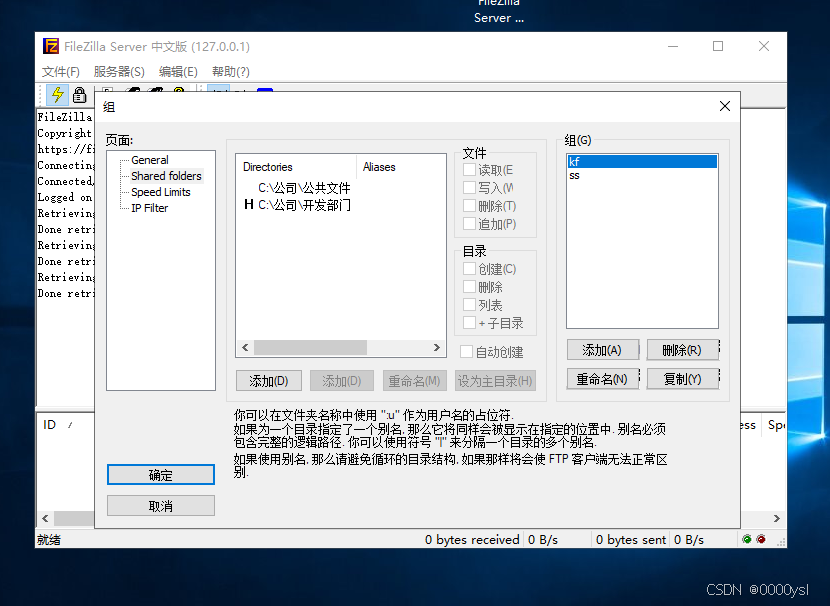Toggle the 自动创建 checkbox
The height and width of the screenshot is (606, 830).
(466, 351)
